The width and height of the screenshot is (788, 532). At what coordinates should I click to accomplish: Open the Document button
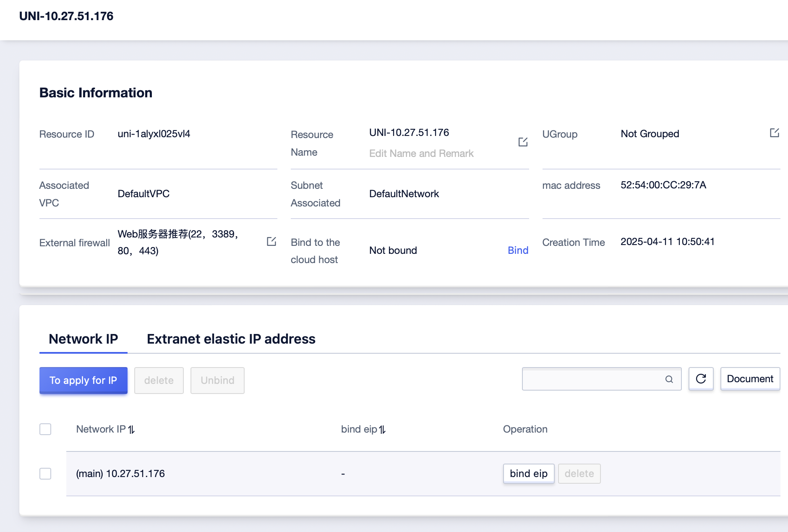tap(750, 379)
